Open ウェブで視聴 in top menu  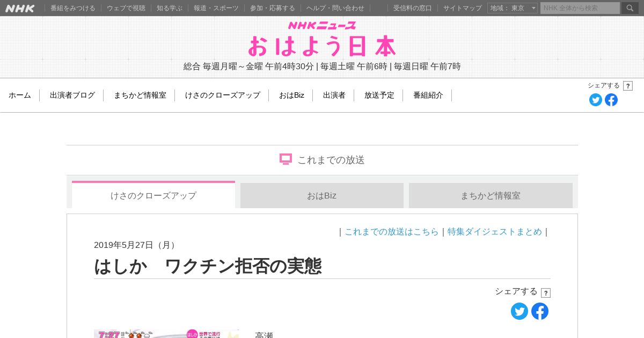[126, 8]
